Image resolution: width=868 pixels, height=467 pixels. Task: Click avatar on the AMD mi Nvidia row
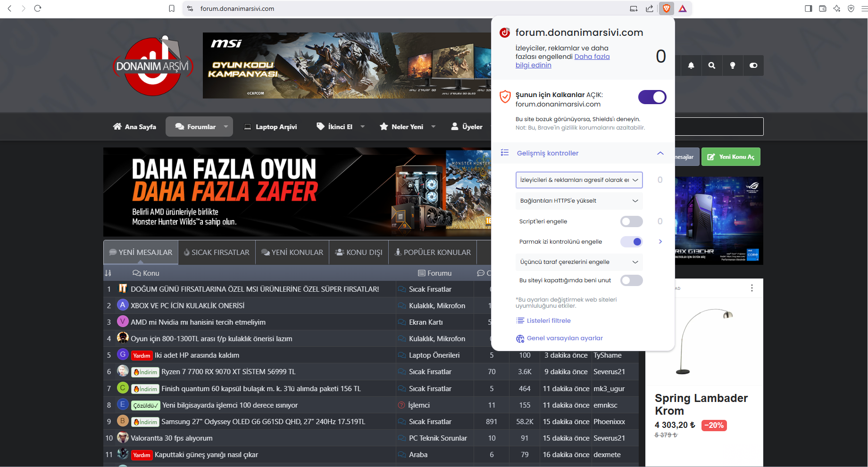(x=123, y=321)
